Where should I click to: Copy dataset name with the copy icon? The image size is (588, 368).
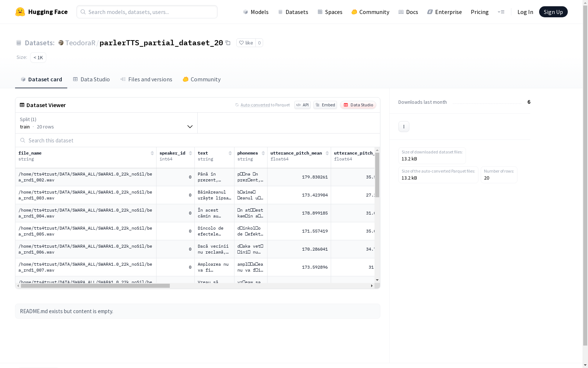[228, 43]
